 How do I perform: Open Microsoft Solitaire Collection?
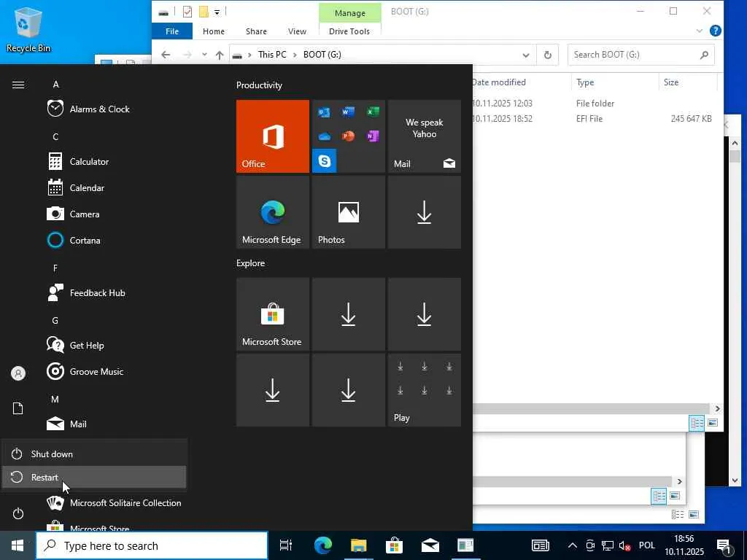pyautogui.click(x=114, y=503)
